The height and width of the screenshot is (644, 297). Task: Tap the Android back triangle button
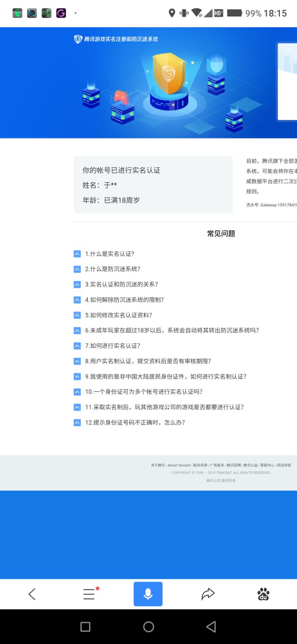(x=211, y=627)
